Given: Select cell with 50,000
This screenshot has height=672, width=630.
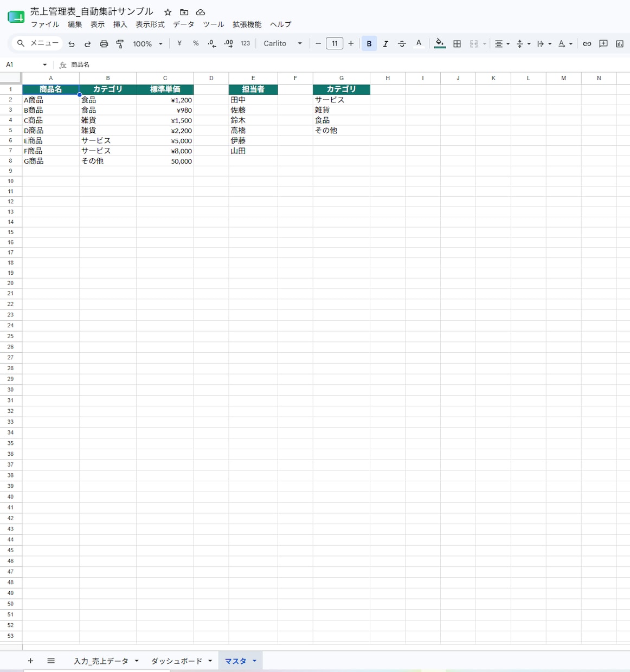Looking at the screenshot, I should point(165,161).
